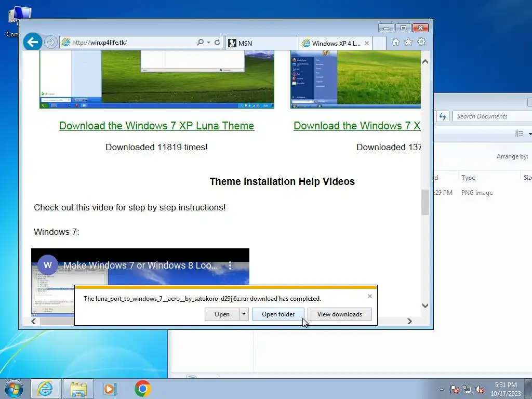
Task: Click the Action Center flag icon
Action: coord(455,389)
